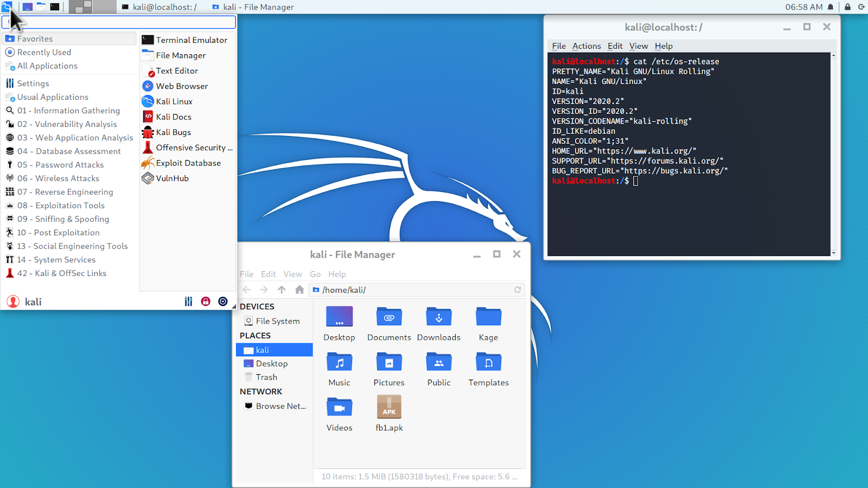868x488 pixels.
Task: Click the notification bell in the top panel
Action: pyautogui.click(x=831, y=7)
